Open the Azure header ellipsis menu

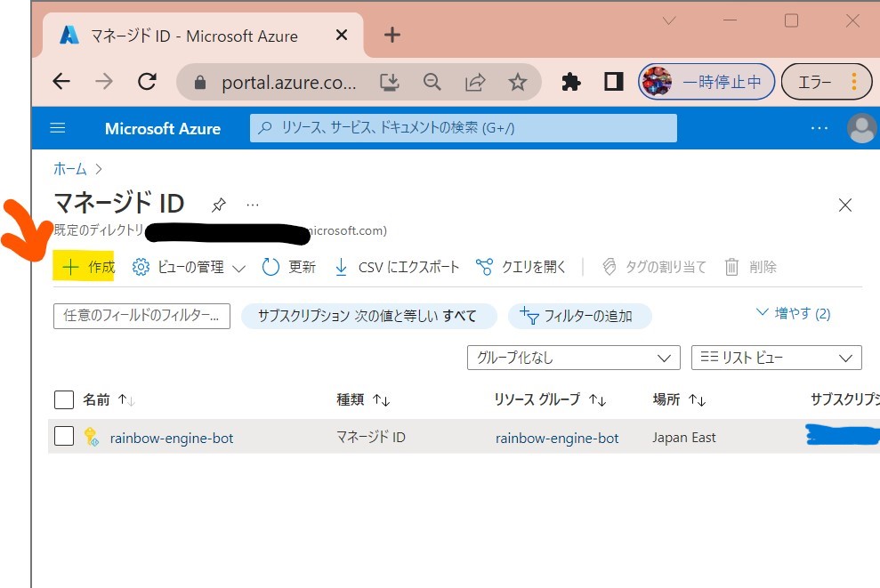pos(819,128)
